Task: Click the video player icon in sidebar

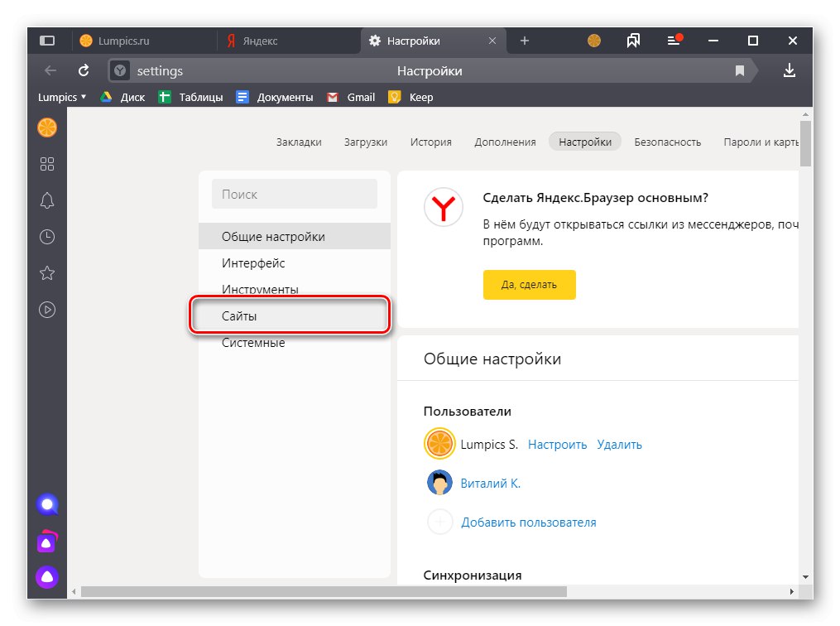Action: pos(46,310)
